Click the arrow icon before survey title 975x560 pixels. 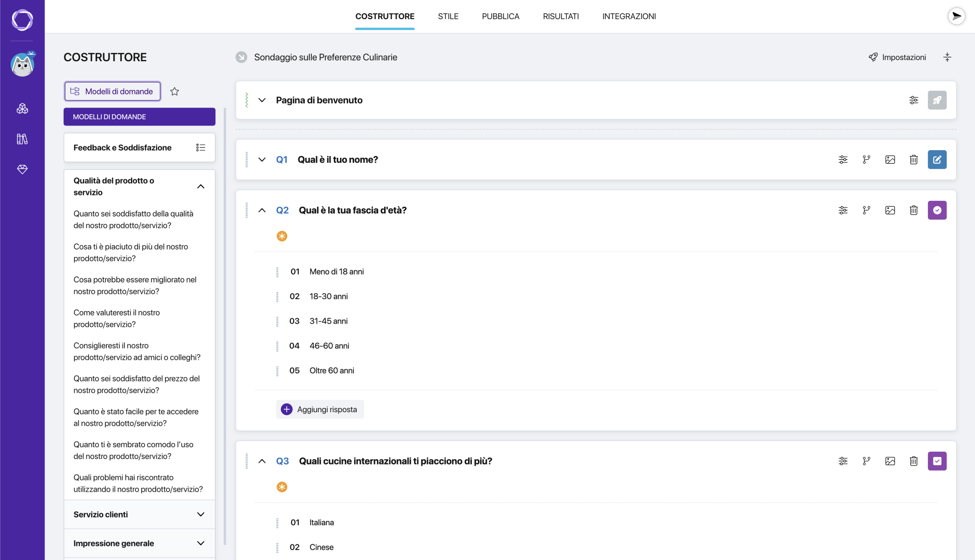click(x=241, y=57)
